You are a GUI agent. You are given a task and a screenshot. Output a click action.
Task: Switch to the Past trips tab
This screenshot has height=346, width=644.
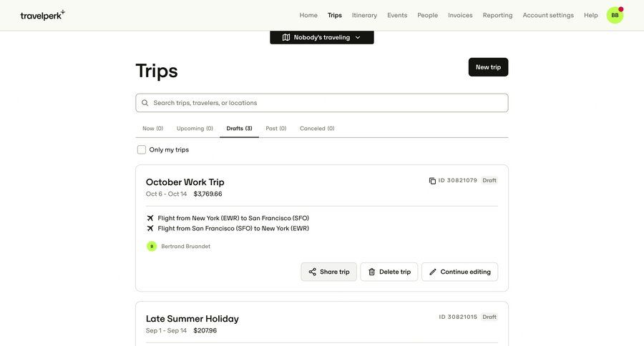pyautogui.click(x=275, y=129)
